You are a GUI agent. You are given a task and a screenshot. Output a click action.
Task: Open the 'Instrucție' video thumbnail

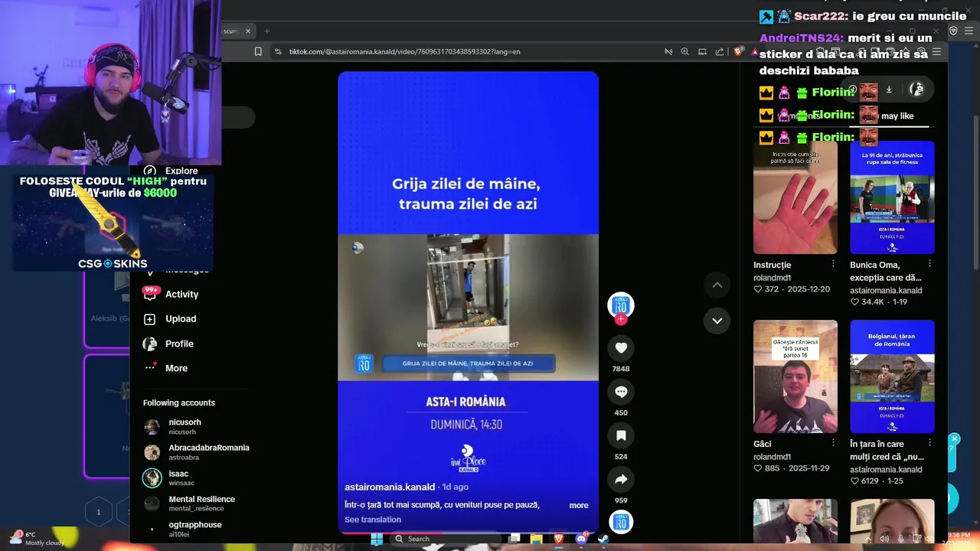(795, 197)
